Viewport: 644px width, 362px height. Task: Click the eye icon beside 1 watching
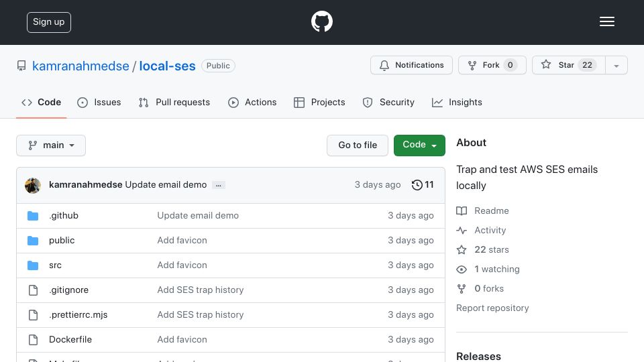click(462, 269)
